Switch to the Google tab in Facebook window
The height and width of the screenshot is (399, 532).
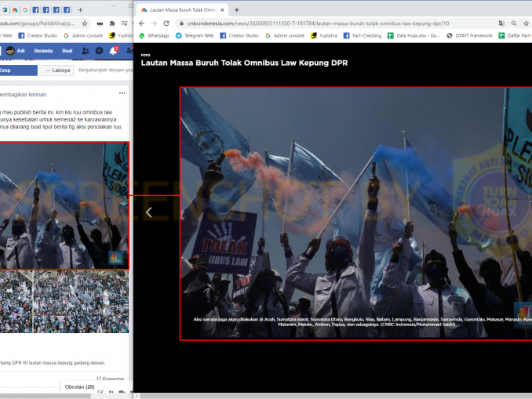click(x=25, y=10)
